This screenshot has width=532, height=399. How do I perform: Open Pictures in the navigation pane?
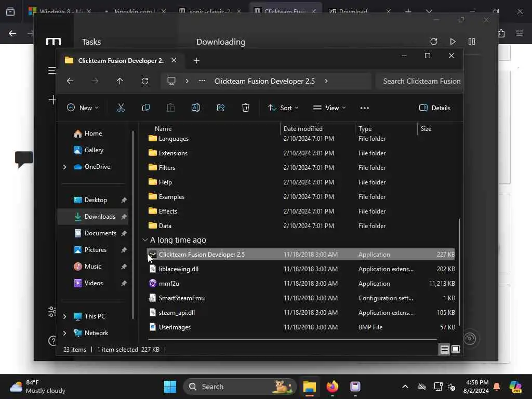90,250
